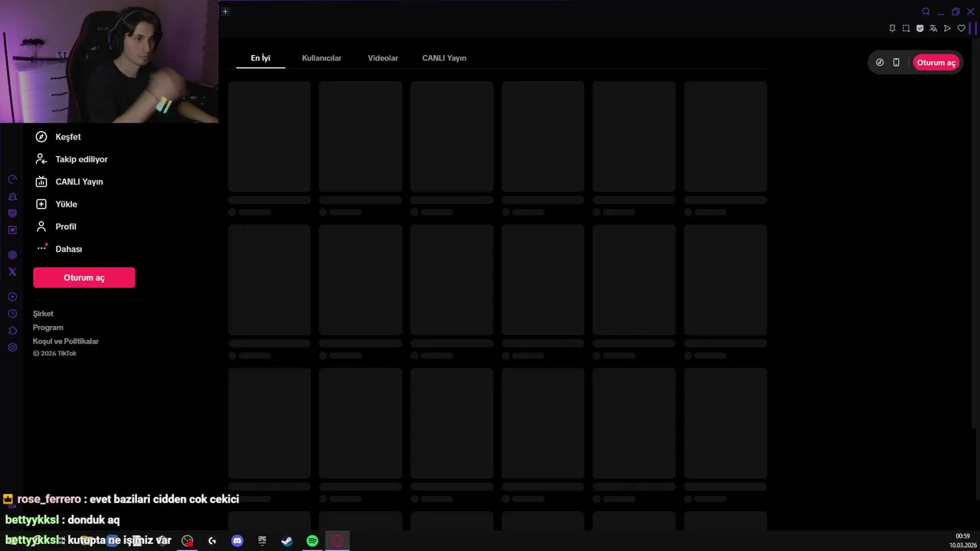Click the sidebar Oturum aç button
The image size is (980, 551).
[x=84, y=278]
